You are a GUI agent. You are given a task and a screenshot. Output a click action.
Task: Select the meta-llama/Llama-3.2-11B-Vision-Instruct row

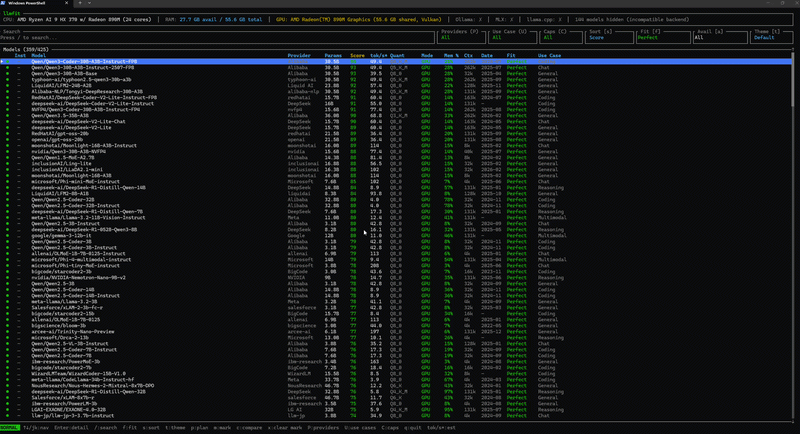tap(396, 218)
